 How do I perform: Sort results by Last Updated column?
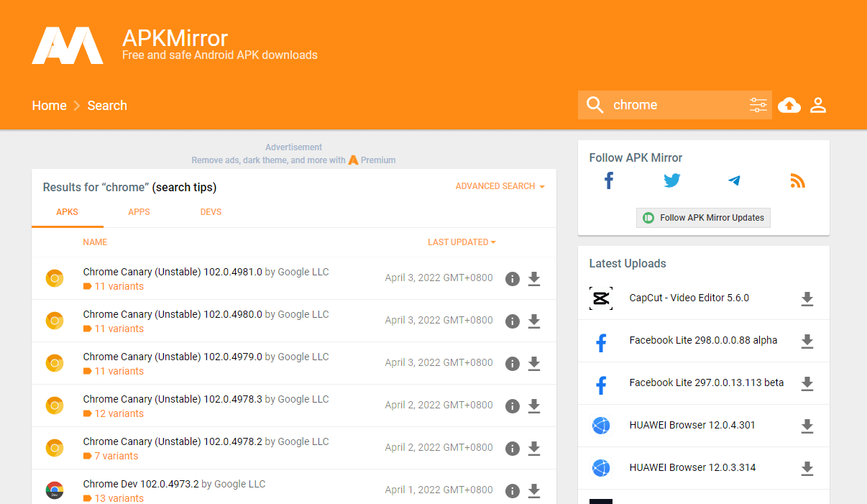pos(462,242)
